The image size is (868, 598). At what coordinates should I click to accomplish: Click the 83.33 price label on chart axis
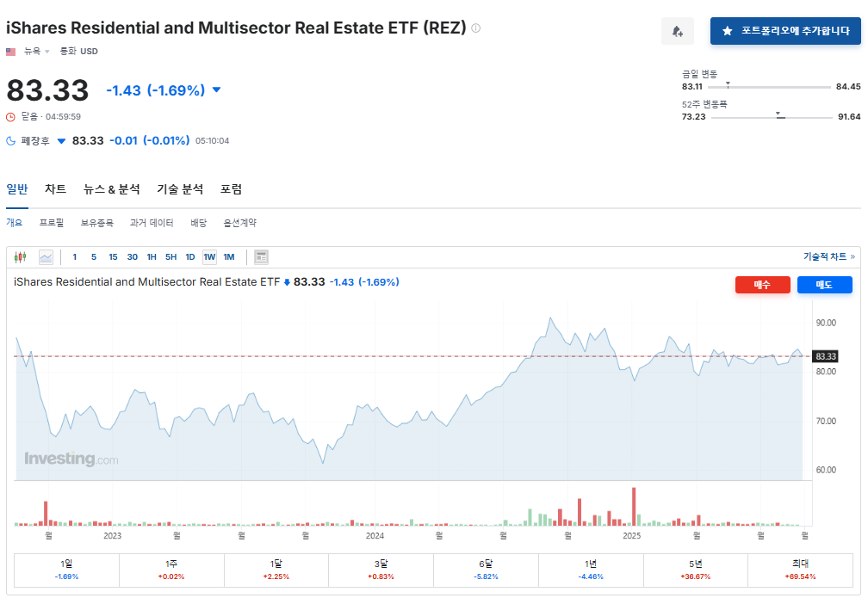(x=825, y=356)
